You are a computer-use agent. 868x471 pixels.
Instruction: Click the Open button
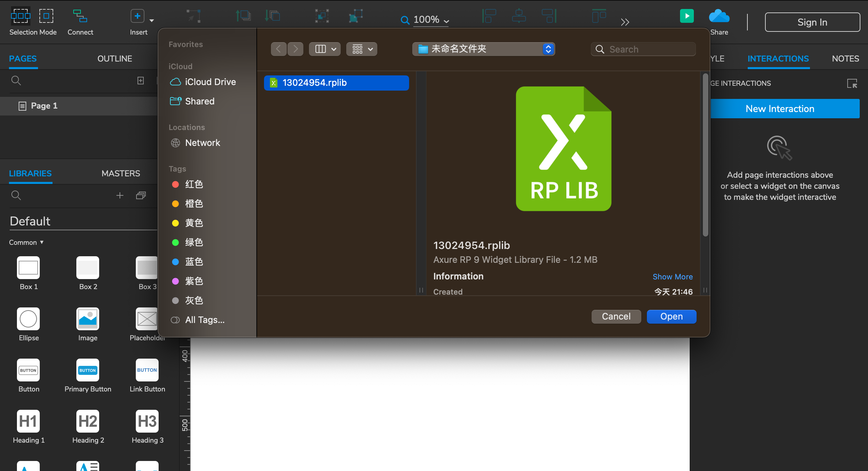tap(671, 317)
